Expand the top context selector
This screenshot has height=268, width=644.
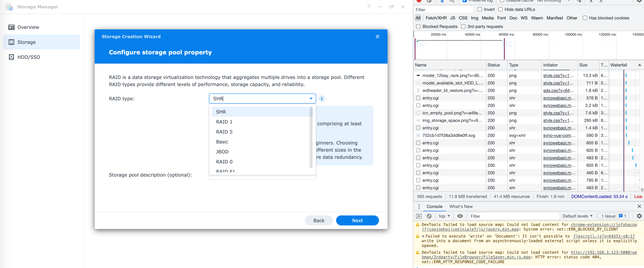[444, 216]
